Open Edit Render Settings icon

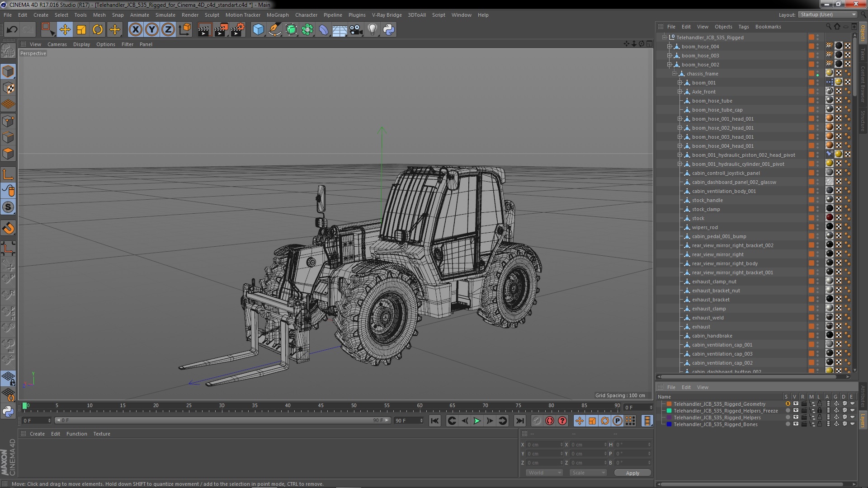click(238, 30)
